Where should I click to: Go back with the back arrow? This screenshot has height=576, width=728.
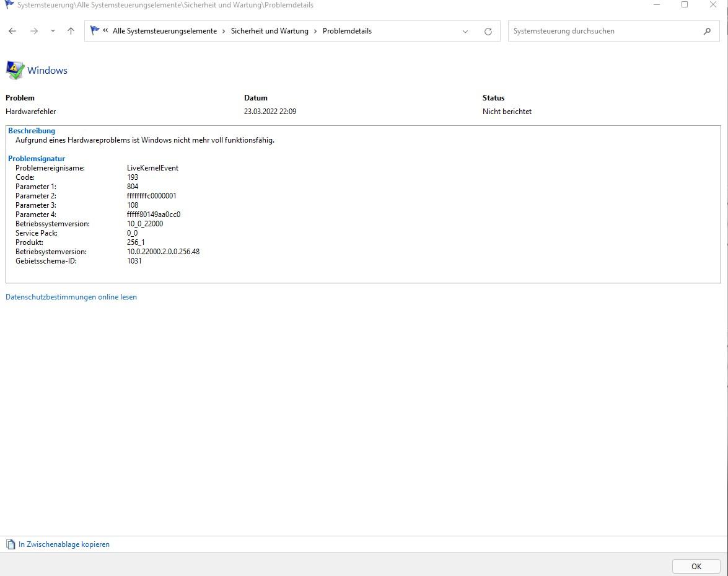[x=12, y=31]
